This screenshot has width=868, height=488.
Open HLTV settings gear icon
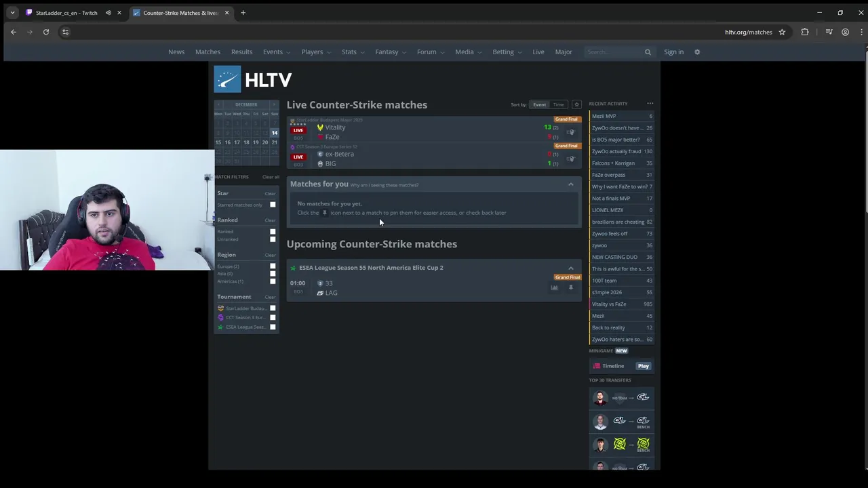[697, 52]
